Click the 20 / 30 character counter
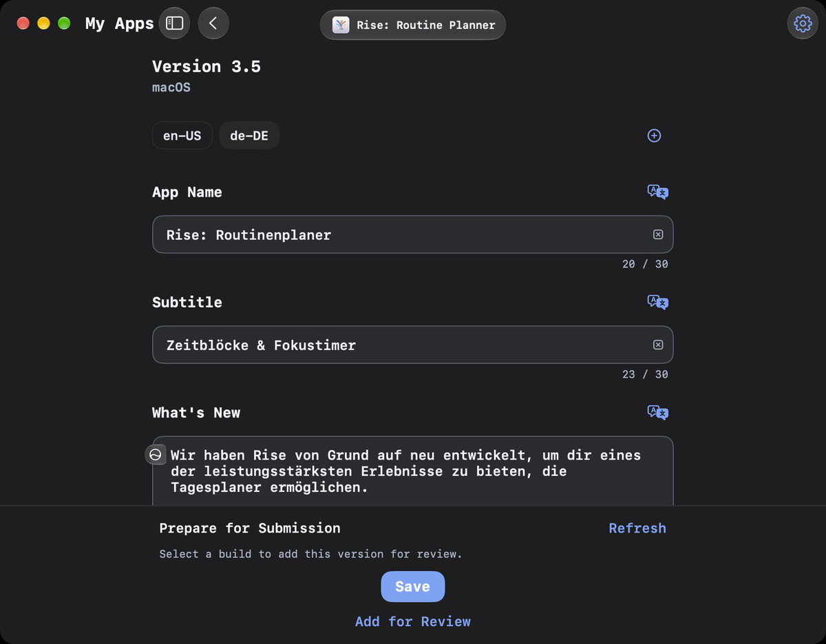Screen dimensions: 826x644 645,264
